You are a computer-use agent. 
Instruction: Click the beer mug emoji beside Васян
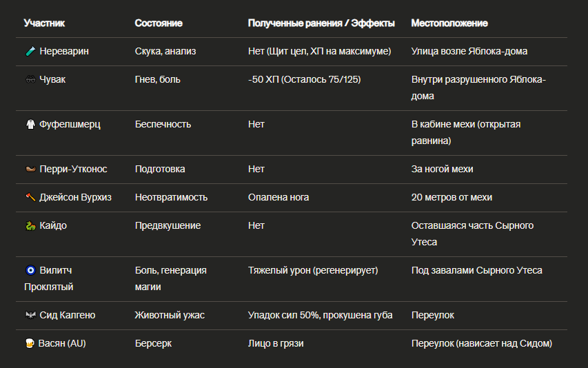(x=30, y=343)
